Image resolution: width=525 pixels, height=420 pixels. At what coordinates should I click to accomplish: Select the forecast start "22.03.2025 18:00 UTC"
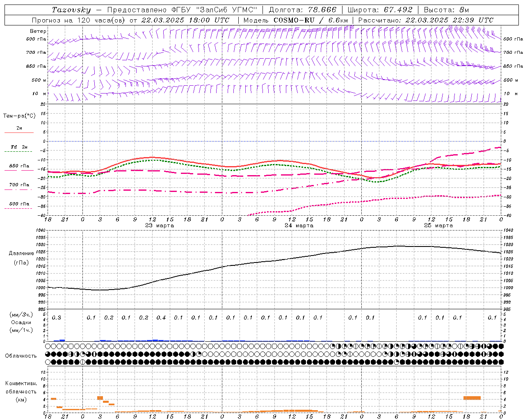pyautogui.click(x=185, y=20)
